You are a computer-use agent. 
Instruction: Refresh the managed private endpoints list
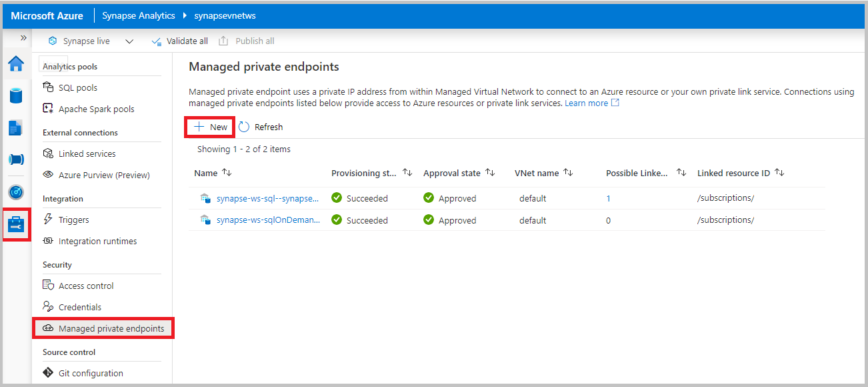[x=261, y=127]
